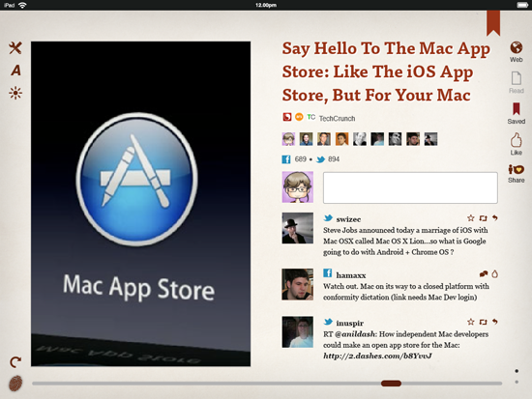Click Twitter bird icon next to swizec
Screen dimensions: 532x399
[x=328, y=218]
